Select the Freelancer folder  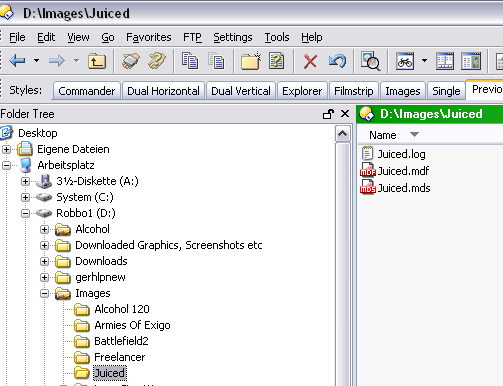[x=120, y=357]
